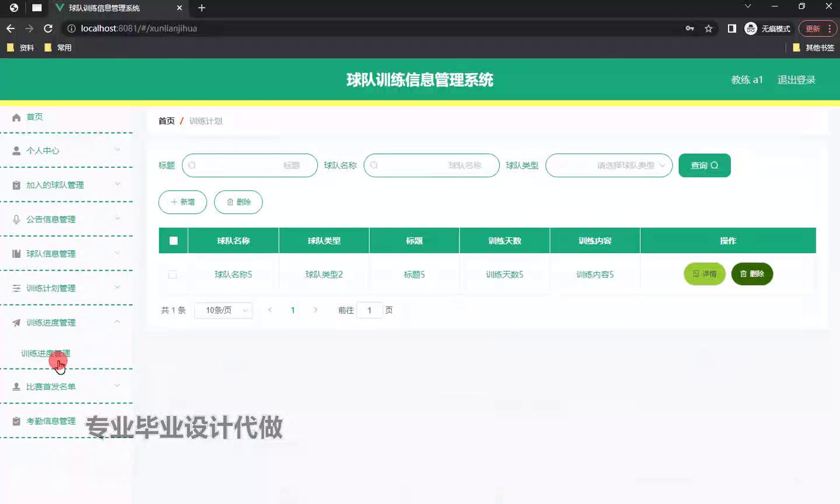Click the 首页 home icon in sidebar

[16, 116]
